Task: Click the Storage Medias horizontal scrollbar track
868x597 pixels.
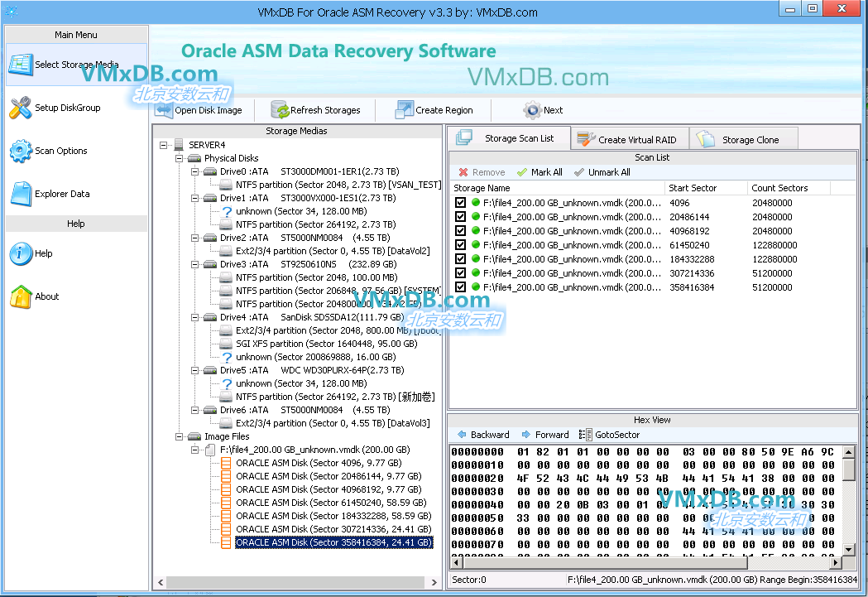Action: coord(295,583)
